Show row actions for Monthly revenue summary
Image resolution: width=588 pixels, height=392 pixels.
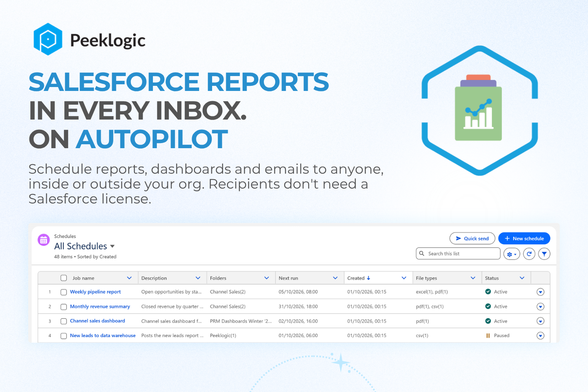[x=540, y=307]
